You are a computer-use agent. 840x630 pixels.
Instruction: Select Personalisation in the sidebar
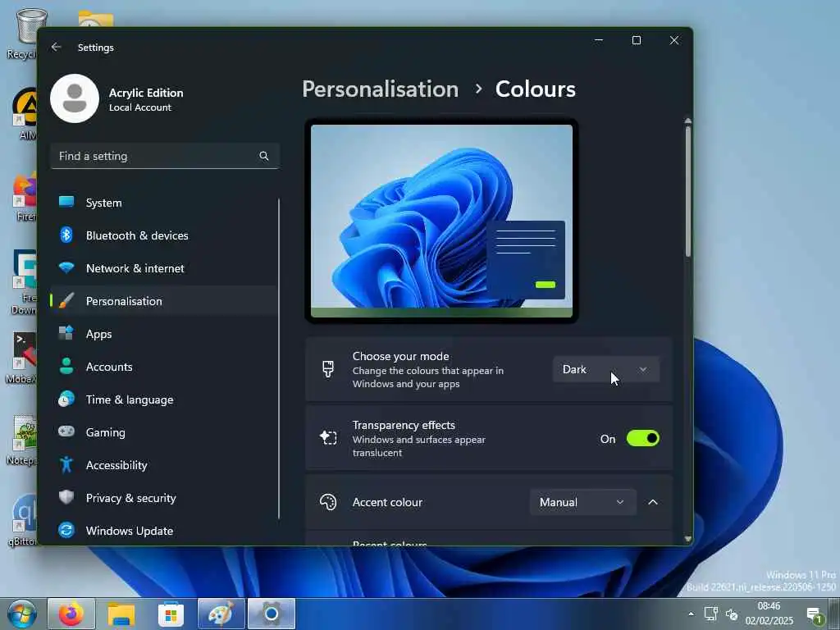(x=164, y=301)
